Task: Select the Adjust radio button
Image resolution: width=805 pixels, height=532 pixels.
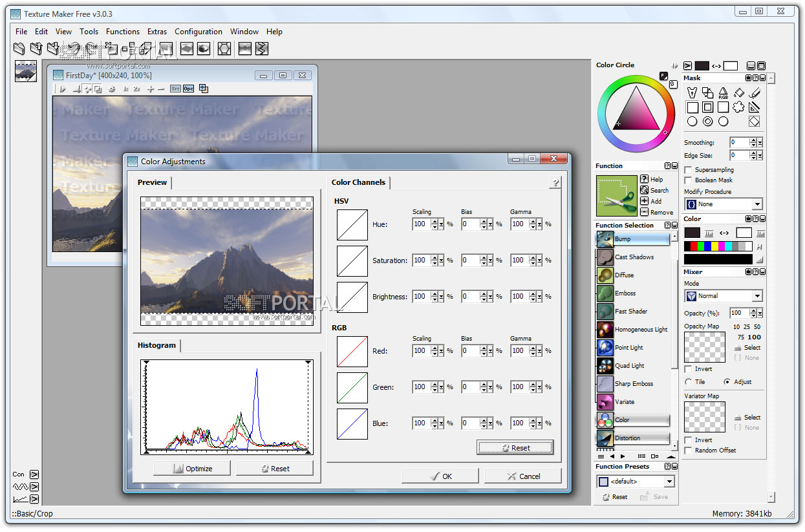Action: (x=727, y=382)
